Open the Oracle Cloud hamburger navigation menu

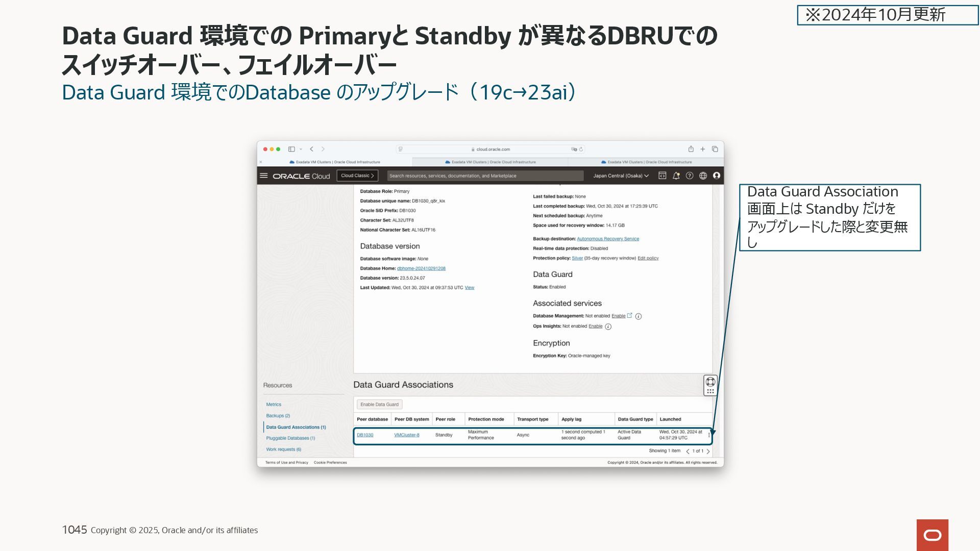pos(263,176)
